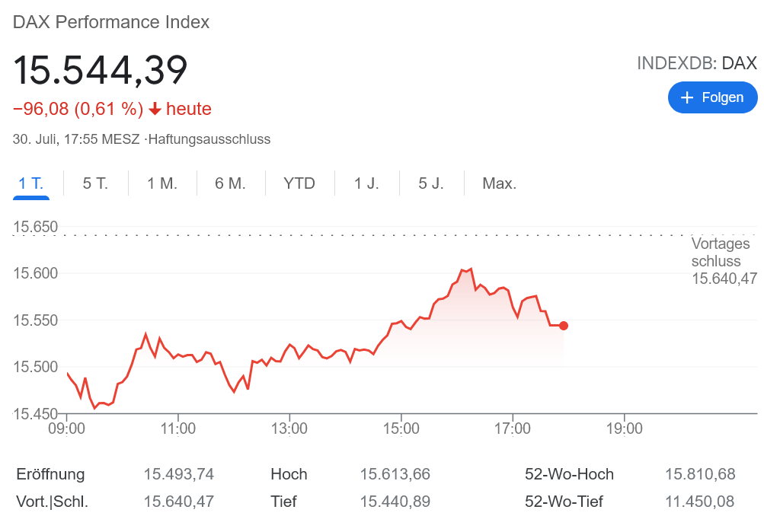Open the 6 M. chart view
The image size is (764, 532).
[x=230, y=183]
